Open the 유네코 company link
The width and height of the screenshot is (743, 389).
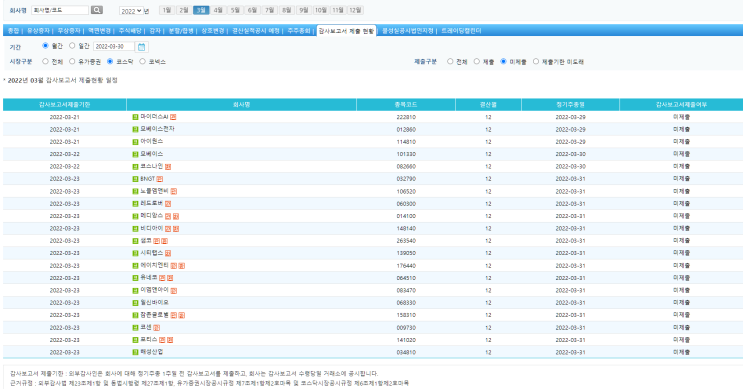coord(149,278)
